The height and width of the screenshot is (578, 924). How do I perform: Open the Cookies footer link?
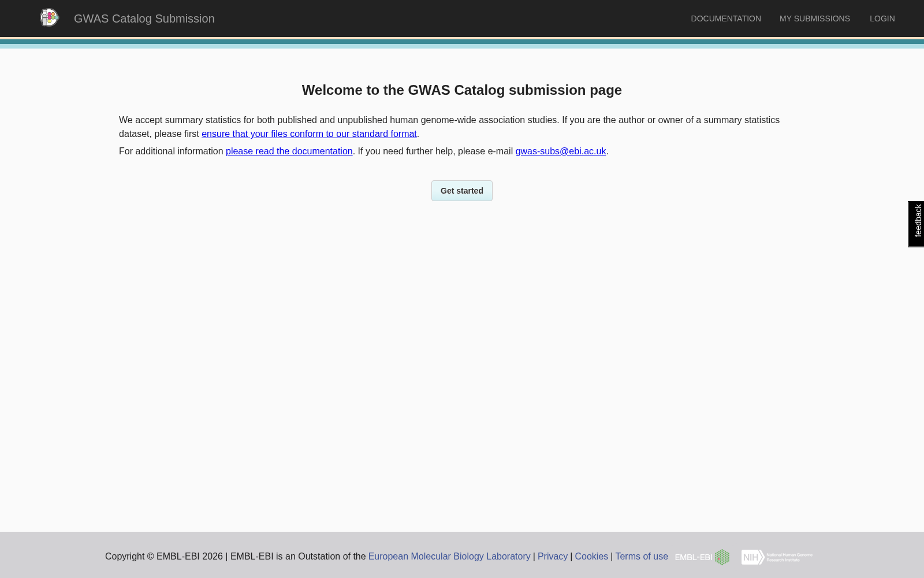(591, 557)
